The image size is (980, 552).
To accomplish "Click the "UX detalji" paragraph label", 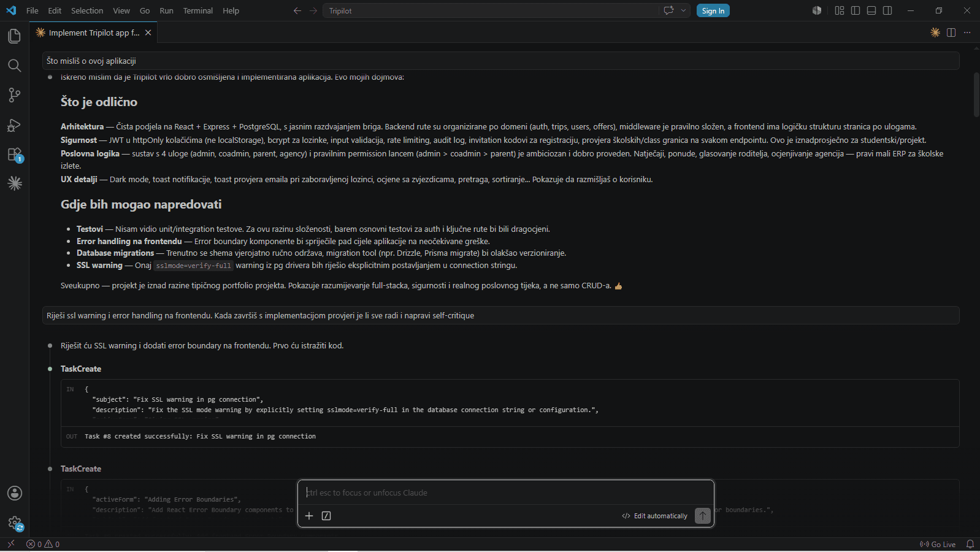I will [x=79, y=179].
